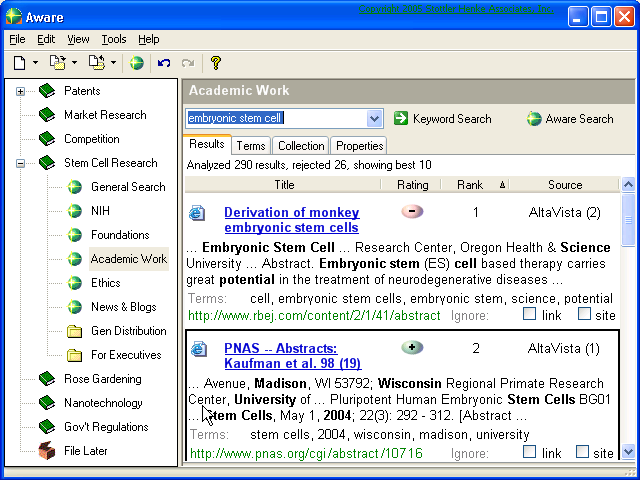Switch to the Terms tab

[x=251, y=146]
